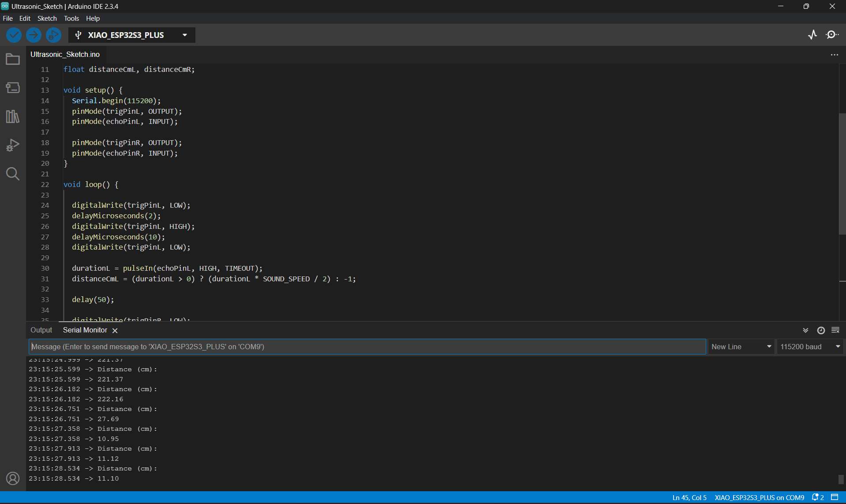Verify the sketch using the checkmark button
Image resolution: width=846 pixels, height=504 pixels.
coord(13,35)
